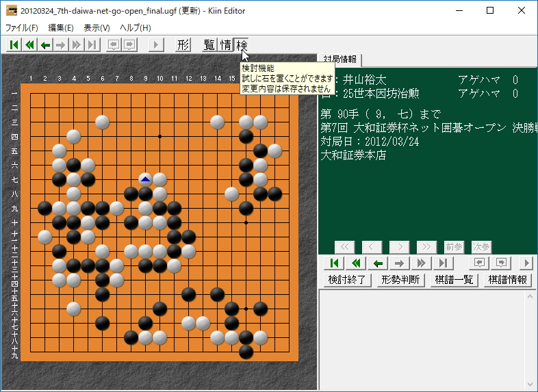This screenshot has height=392, width=538.
Task: Open the 編集(E) menu
Action: tap(61, 28)
